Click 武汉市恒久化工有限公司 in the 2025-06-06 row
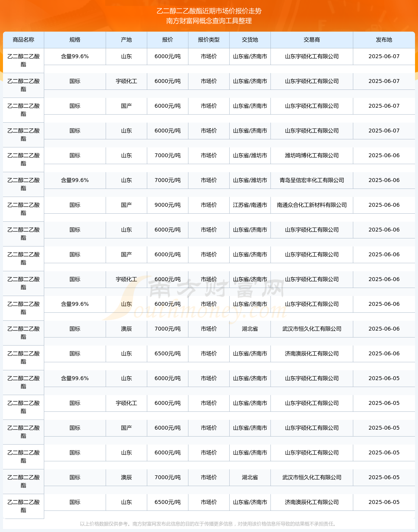This screenshot has height=532, width=418. (312, 329)
